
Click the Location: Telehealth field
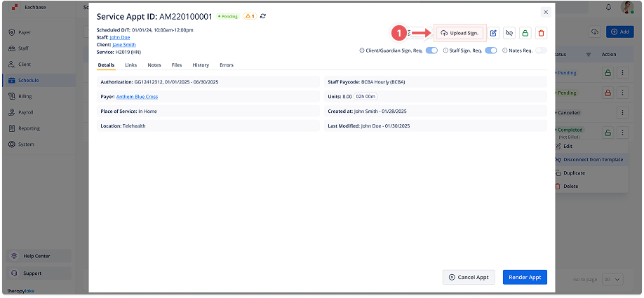tap(208, 126)
